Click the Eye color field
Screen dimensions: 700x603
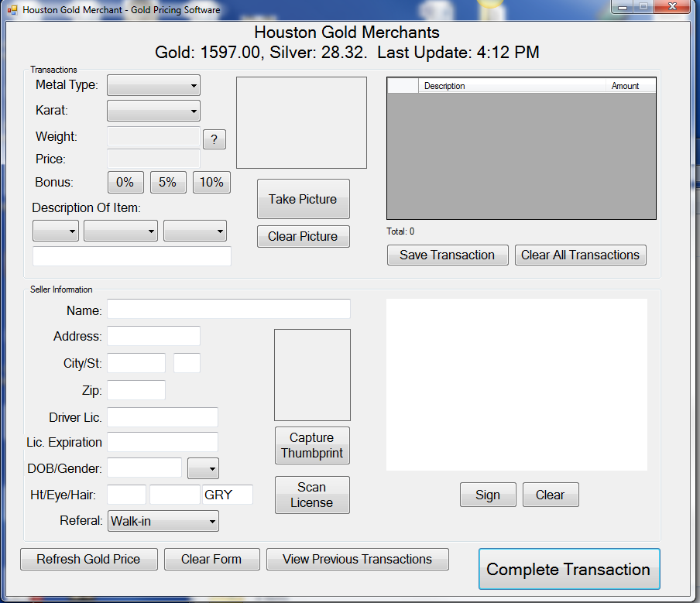tap(174, 495)
